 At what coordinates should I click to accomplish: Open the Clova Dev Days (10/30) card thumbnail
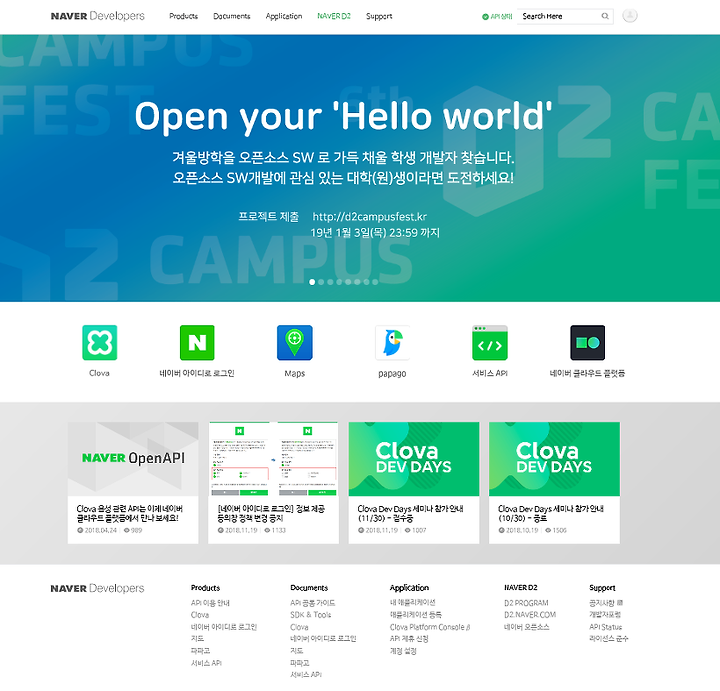[554, 459]
